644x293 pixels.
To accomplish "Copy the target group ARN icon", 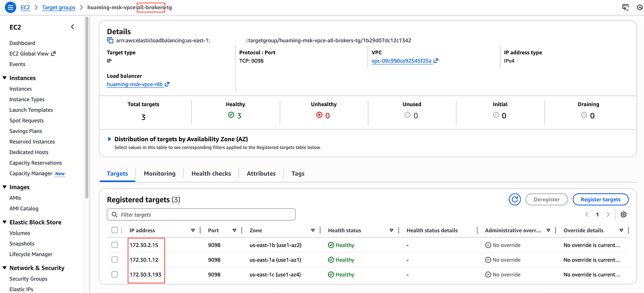I will pyautogui.click(x=110, y=40).
